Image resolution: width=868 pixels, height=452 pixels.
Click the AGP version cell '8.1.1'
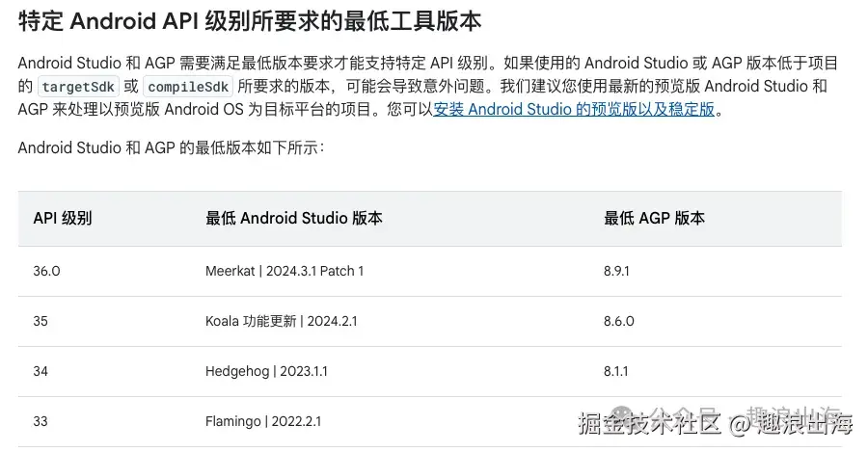click(616, 371)
